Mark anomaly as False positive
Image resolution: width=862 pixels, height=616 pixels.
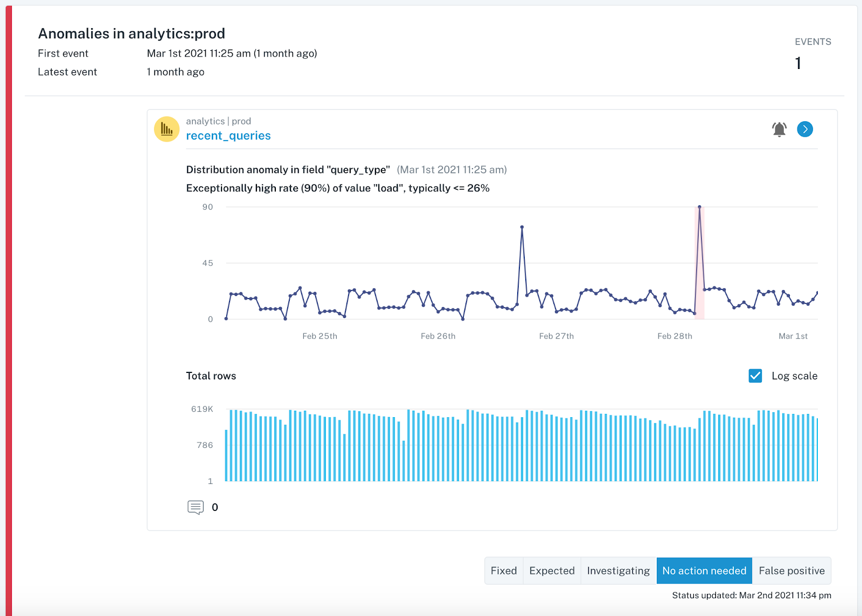pyautogui.click(x=791, y=571)
